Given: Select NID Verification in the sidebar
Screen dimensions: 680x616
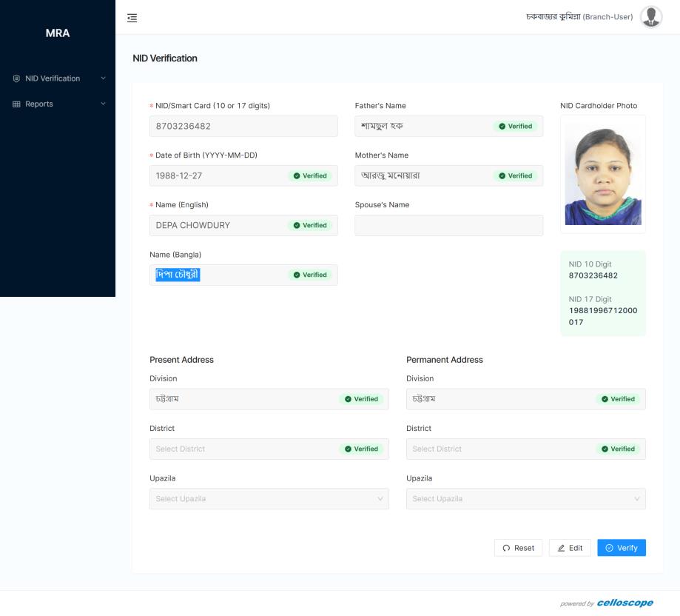Looking at the screenshot, I should (53, 78).
